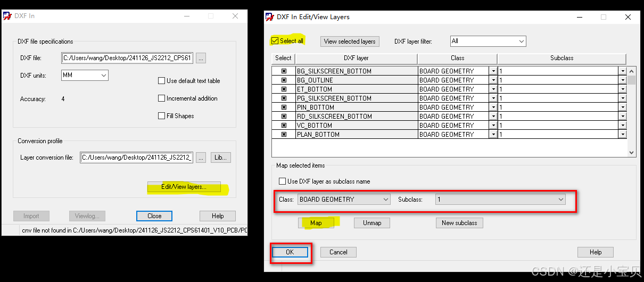Click the New subclass button
The image size is (644, 282).
(459, 223)
